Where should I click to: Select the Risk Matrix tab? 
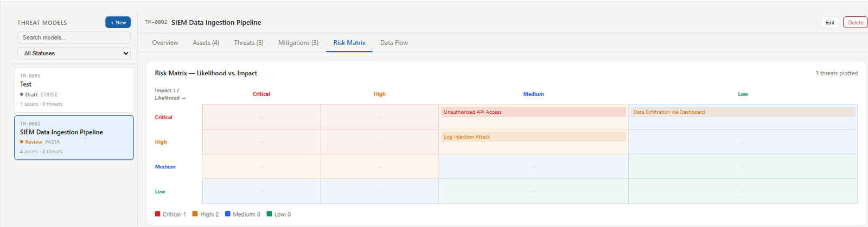pyautogui.click(x=349, y=43)
